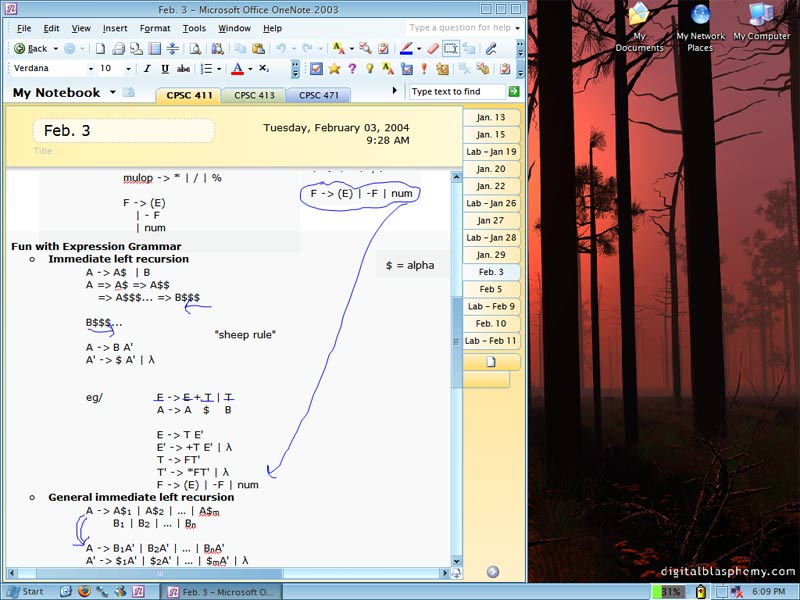This screenshot has height=600, width=800.
Task: Apply the Important star note flag
Action: 334,69
